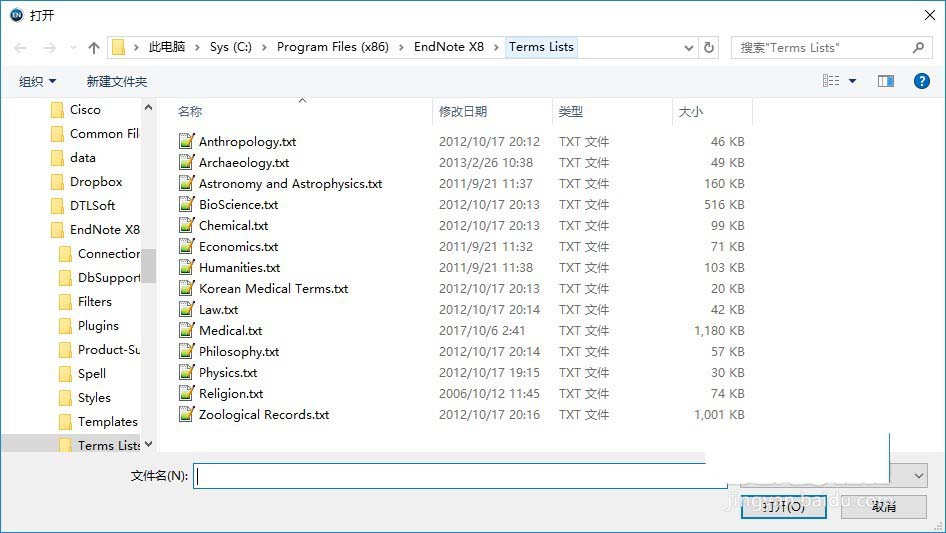Click the 文件名 text input field
The image size is (946, 533).
(x=460, y=476)
